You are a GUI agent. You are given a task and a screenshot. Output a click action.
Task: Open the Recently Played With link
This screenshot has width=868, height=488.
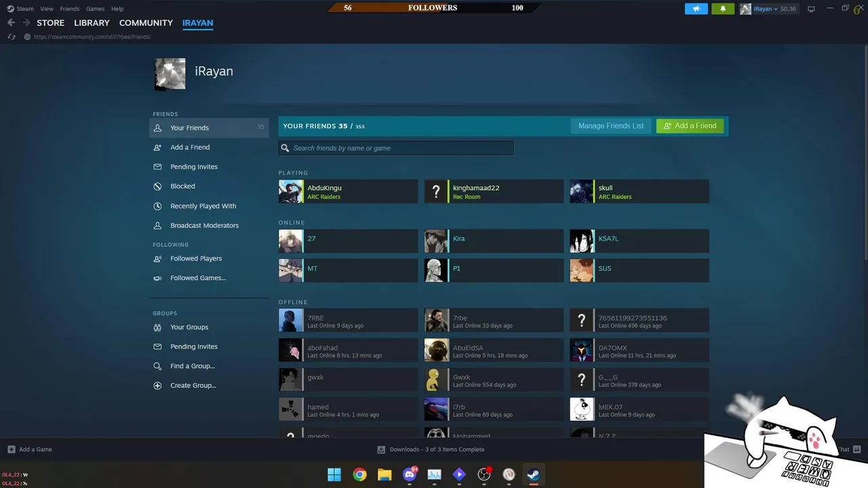[x=203, y=206]
